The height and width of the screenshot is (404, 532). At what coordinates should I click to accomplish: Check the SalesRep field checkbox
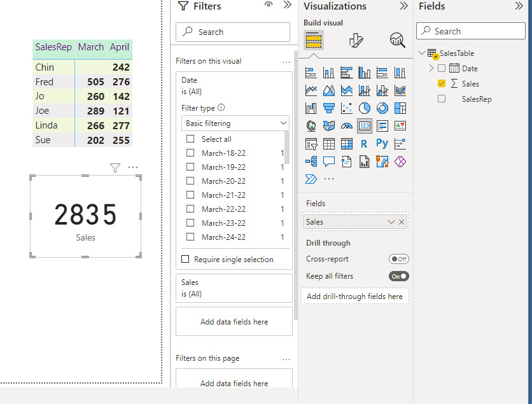coord(442,99)
